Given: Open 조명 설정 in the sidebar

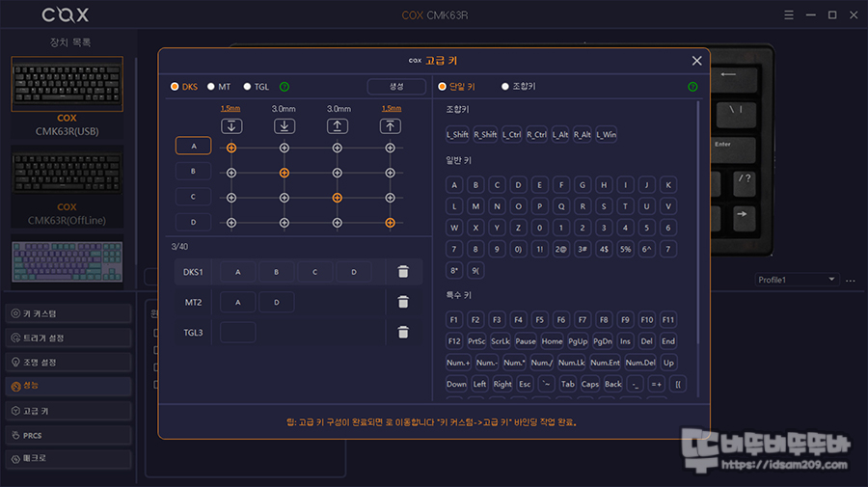Looking at the screenshot, I should tap(68, 363).
